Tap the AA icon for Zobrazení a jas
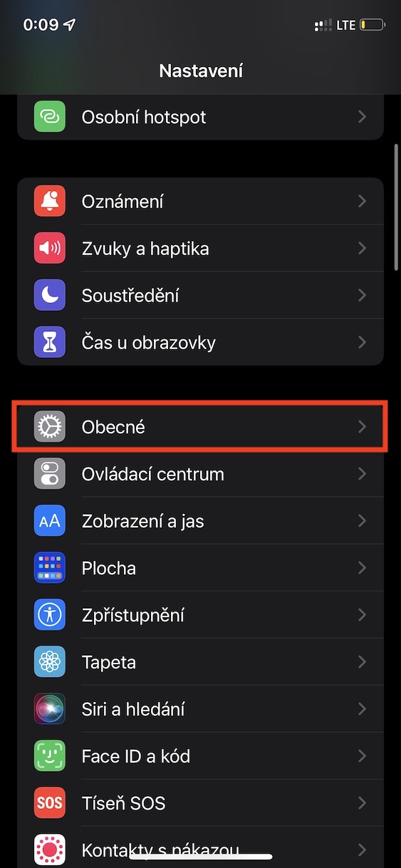Screen dimensions: 401x868 click(50, 521)
